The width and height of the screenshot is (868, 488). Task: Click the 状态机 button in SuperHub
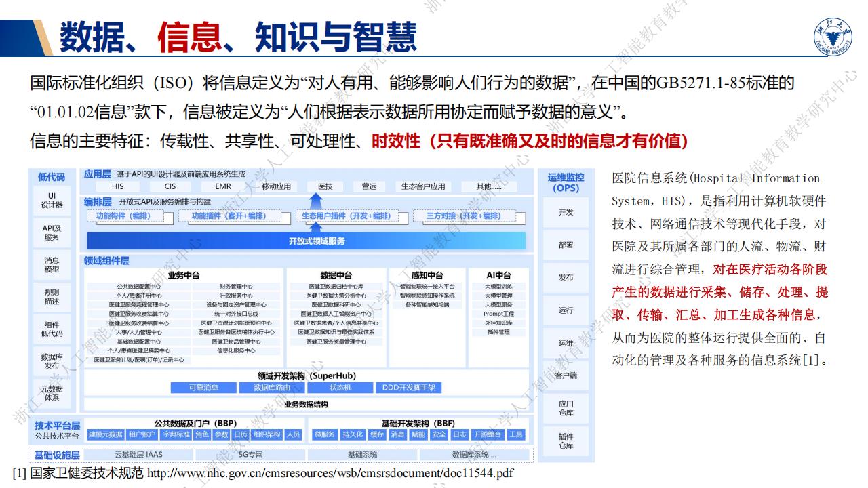click(340, 388)
